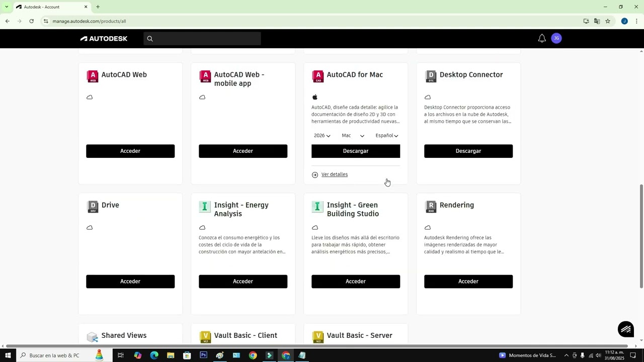Click the arrow icon beside Ver detalles
Image resolution: width=644 pixels, height=362 pixels.
(315, 175)
